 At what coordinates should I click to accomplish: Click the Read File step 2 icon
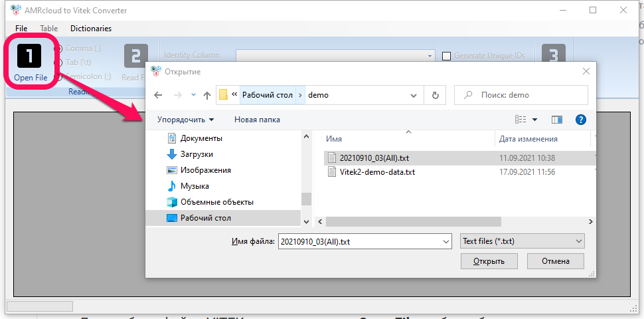coord(136,56)
